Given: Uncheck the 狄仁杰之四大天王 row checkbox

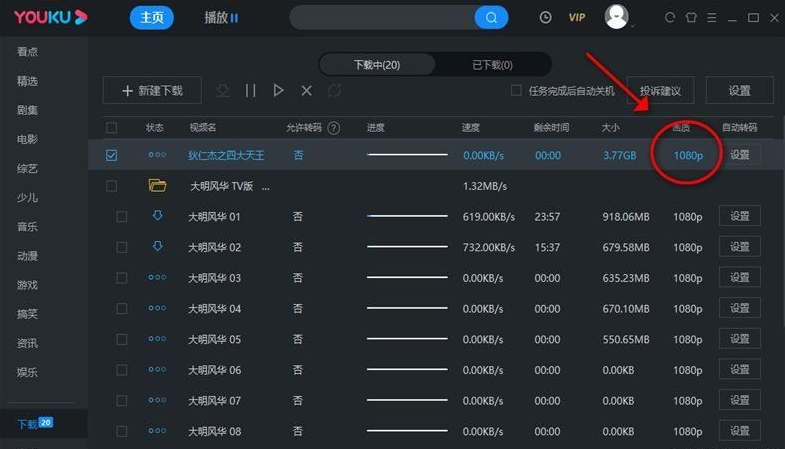Looking at the screenshot, I should point(111,155).
